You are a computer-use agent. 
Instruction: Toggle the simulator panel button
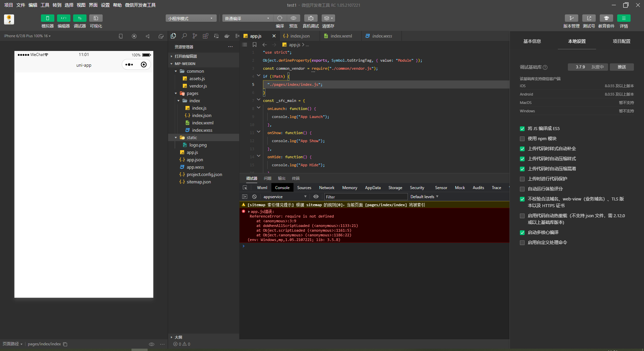(47, 18)
